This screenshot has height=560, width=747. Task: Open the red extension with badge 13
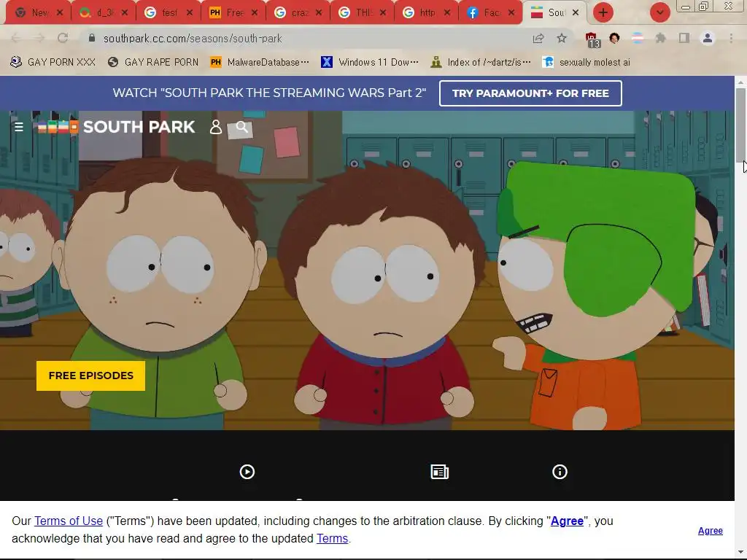click(592, 39)
